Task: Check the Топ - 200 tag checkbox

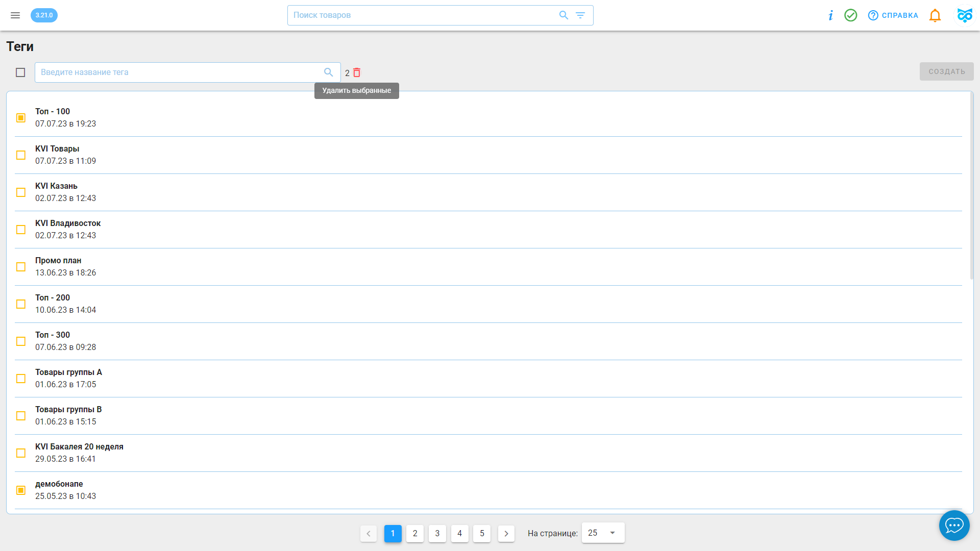Action: pos(21,304)
